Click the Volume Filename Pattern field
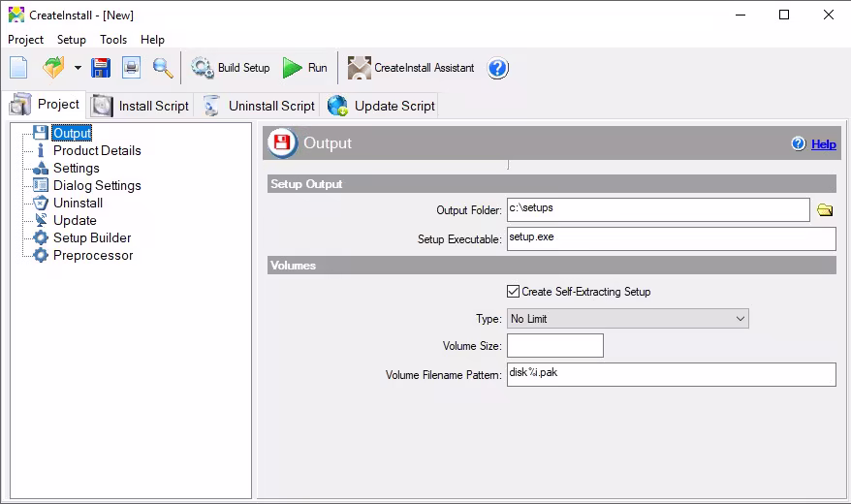 click(x=672, y=374)
